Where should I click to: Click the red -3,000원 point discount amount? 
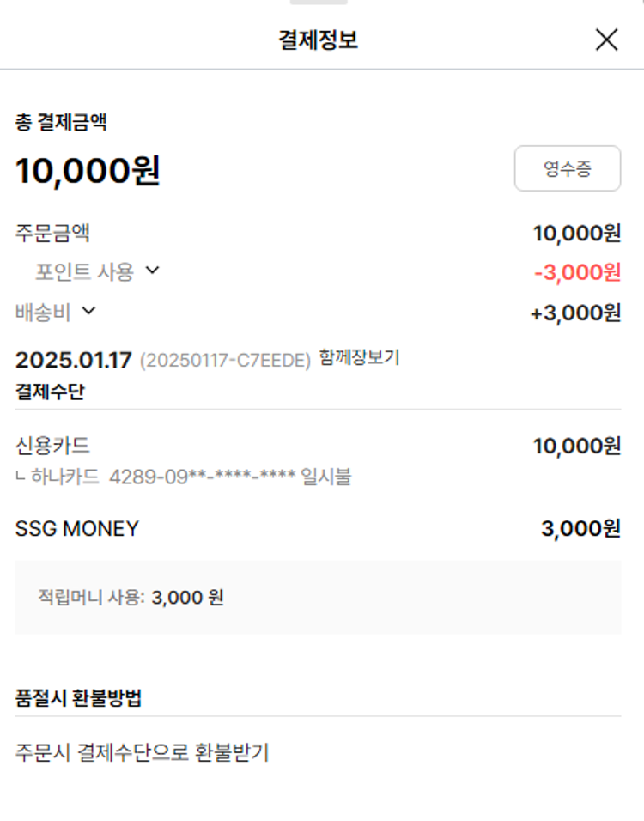tap(577, 273)
